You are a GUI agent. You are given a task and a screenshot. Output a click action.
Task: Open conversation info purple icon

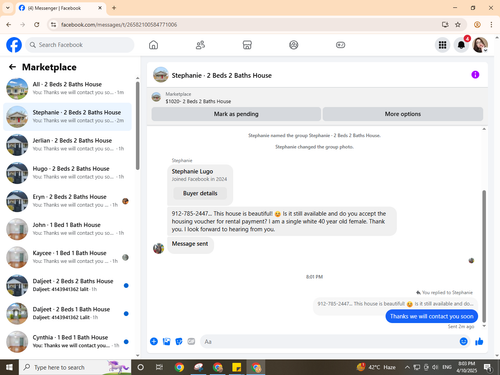pyautogui.click(x=475, y=75)
